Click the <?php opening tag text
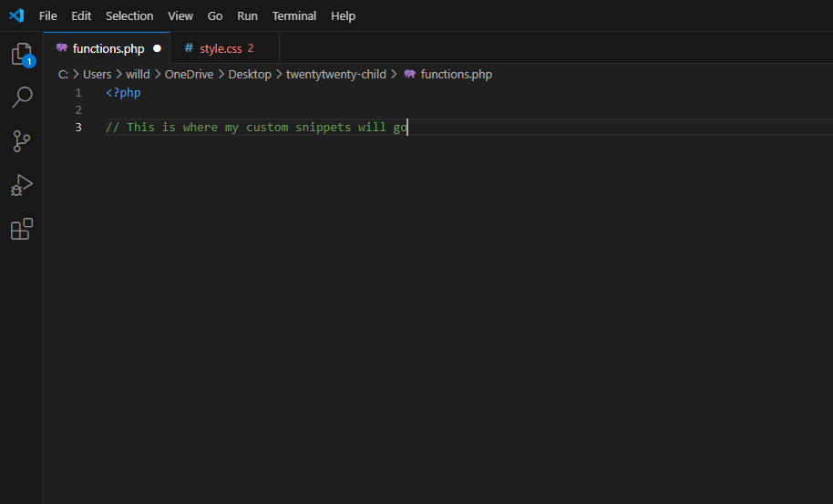833x504 pixels. click(x=123, y=93)
